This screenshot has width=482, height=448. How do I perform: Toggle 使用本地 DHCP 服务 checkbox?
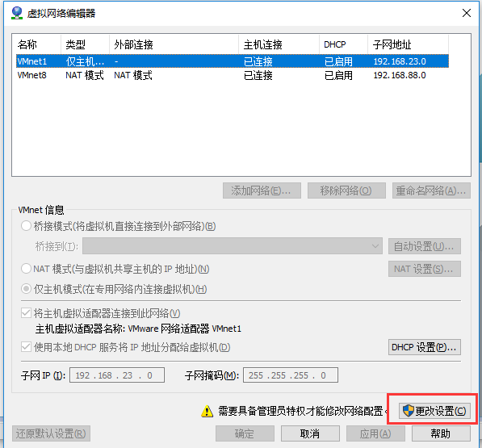coord(26,347)
